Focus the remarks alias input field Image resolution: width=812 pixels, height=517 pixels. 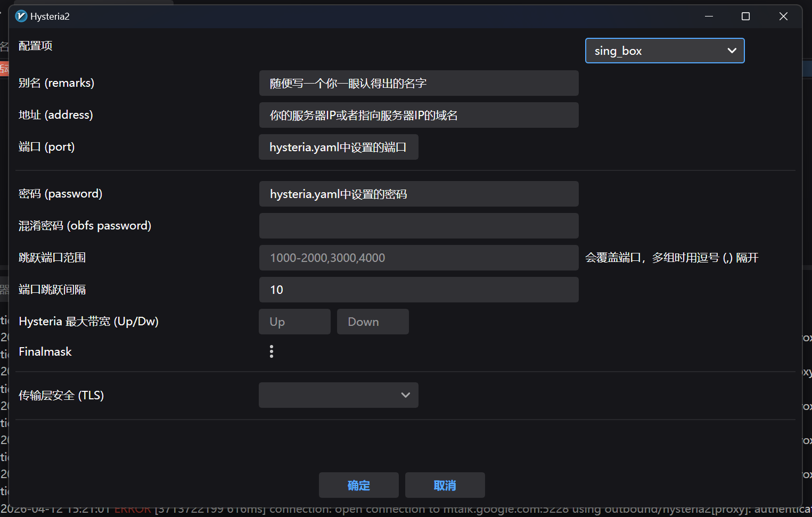419,83
